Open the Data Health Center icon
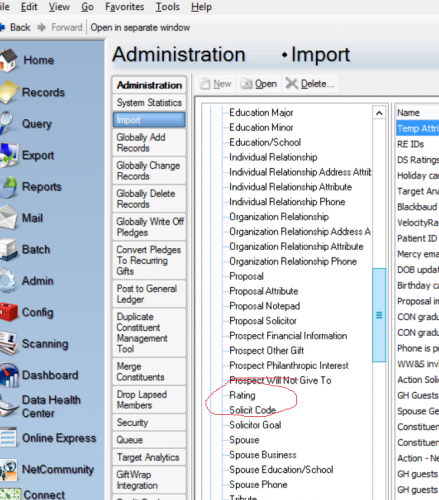This screenshot has width=439, height=500. point(8,406)
